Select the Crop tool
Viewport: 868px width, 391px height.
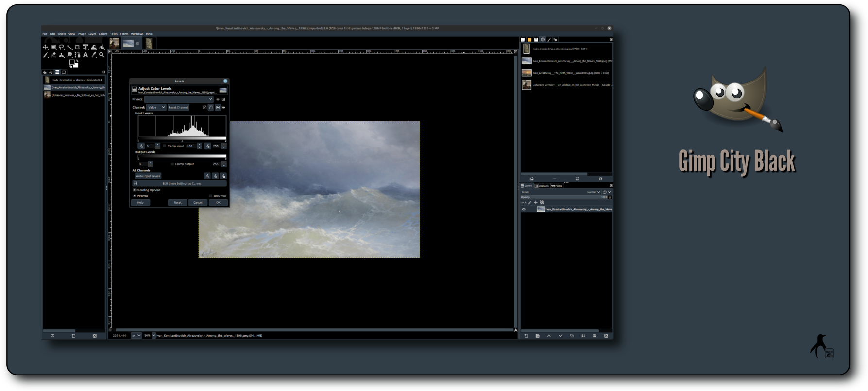[77, 47]
